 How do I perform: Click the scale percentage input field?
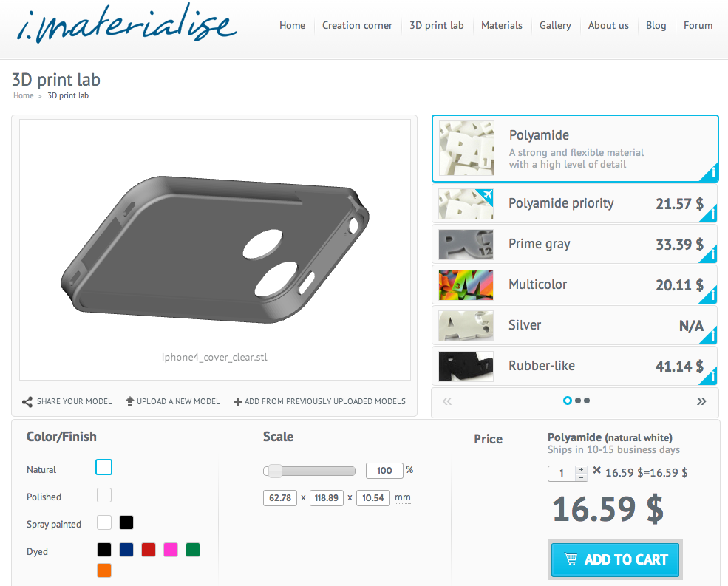(x=384, y=471)
